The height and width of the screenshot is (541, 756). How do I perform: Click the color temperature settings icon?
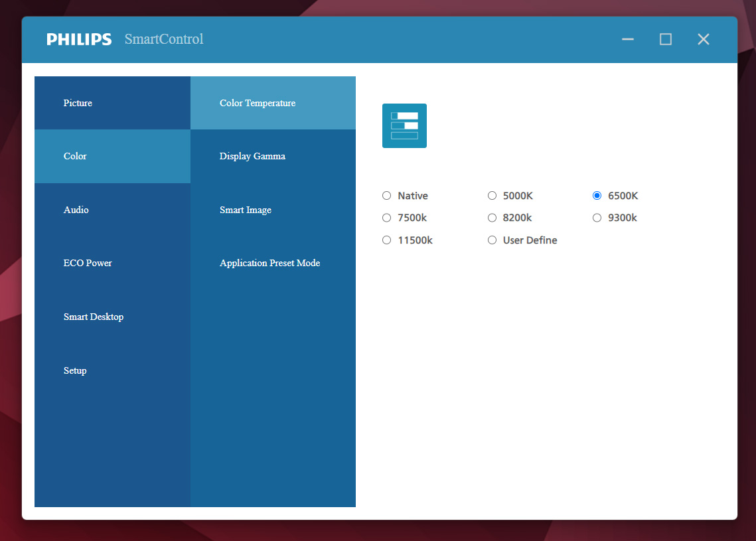point(404,125)
